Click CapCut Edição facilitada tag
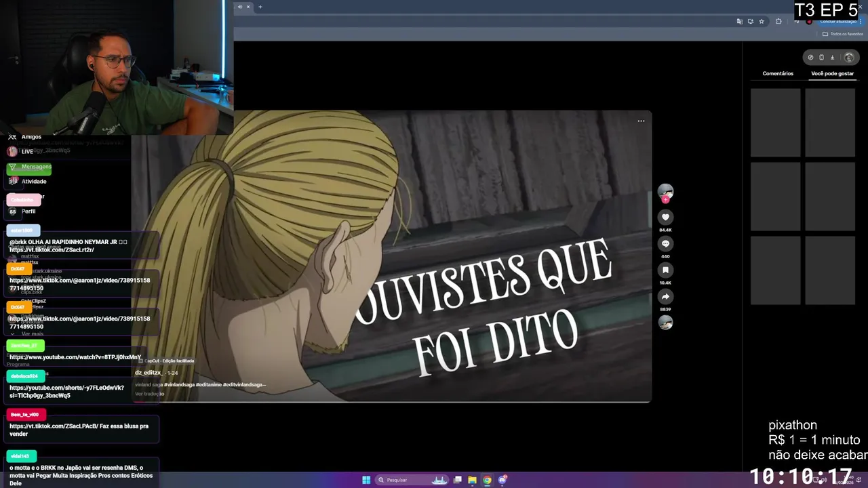Viewport: 868px width, 488px height. click(167, 361)
